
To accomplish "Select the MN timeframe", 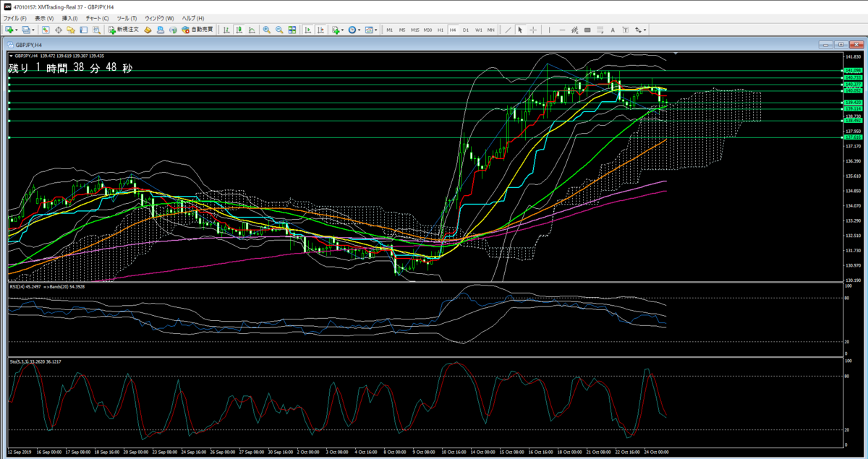I will pos(490,30).
